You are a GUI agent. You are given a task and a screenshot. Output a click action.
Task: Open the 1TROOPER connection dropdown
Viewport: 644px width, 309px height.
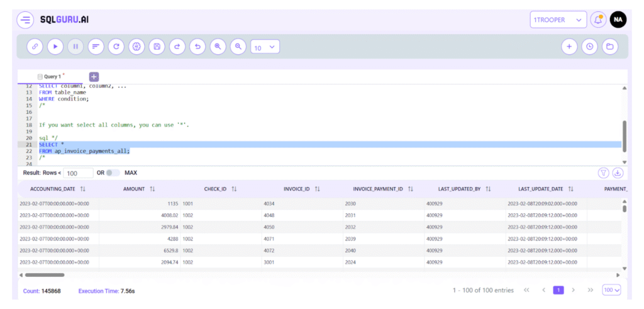[x=558, y=20]
